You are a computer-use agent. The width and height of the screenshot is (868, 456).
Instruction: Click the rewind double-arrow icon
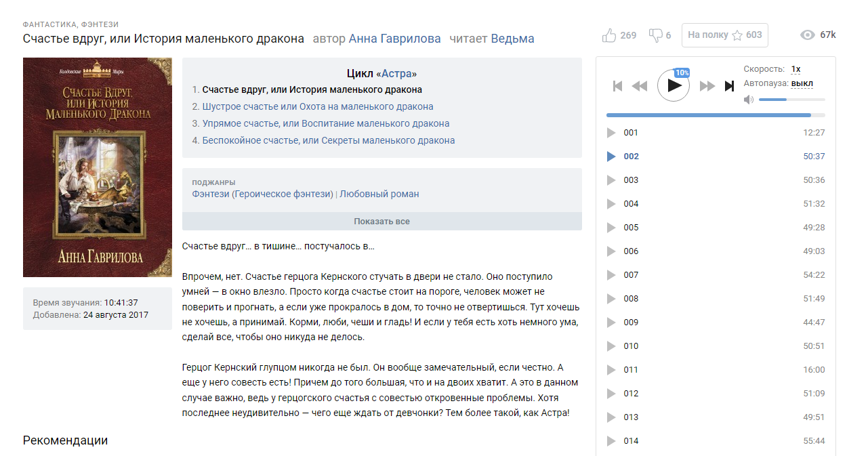pyautogui.click(x=640, y=86)
